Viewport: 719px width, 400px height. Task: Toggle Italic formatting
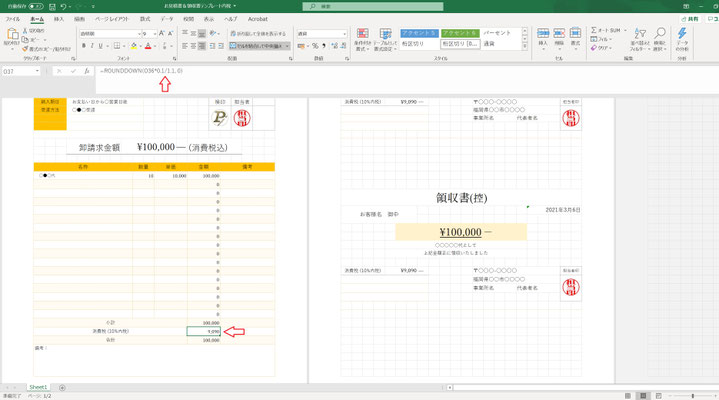[92, 46]
